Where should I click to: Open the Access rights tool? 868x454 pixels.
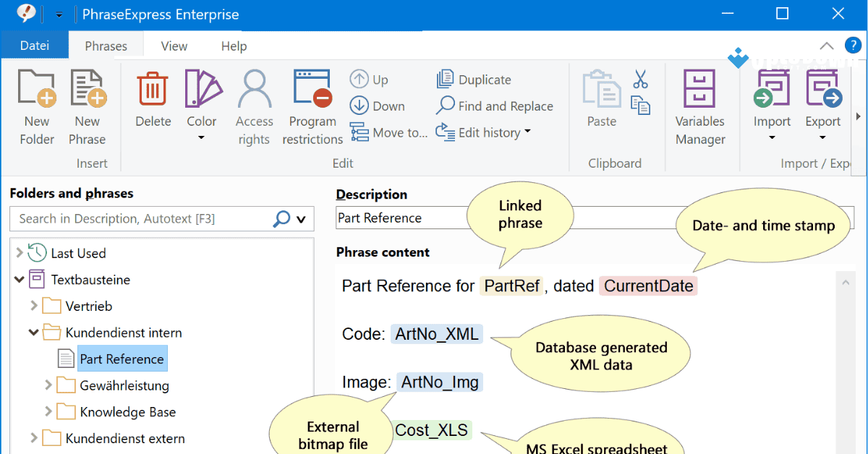[x=254, y=89]
